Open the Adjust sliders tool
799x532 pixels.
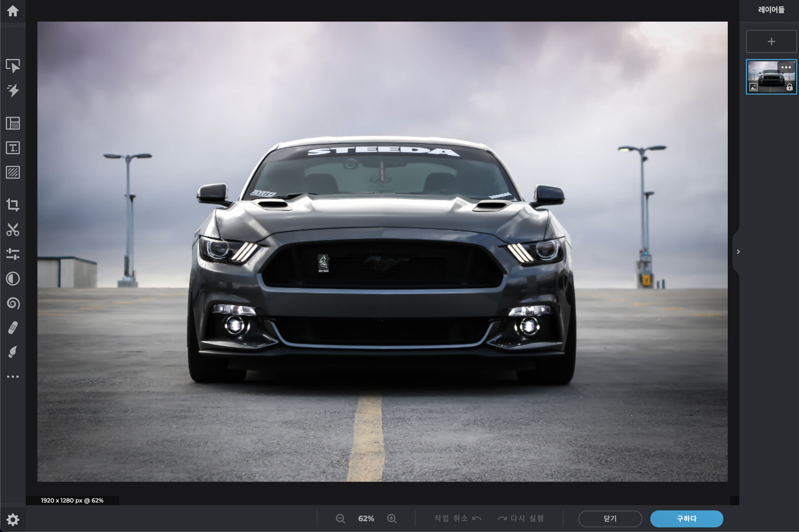click(x=13, y=254)
